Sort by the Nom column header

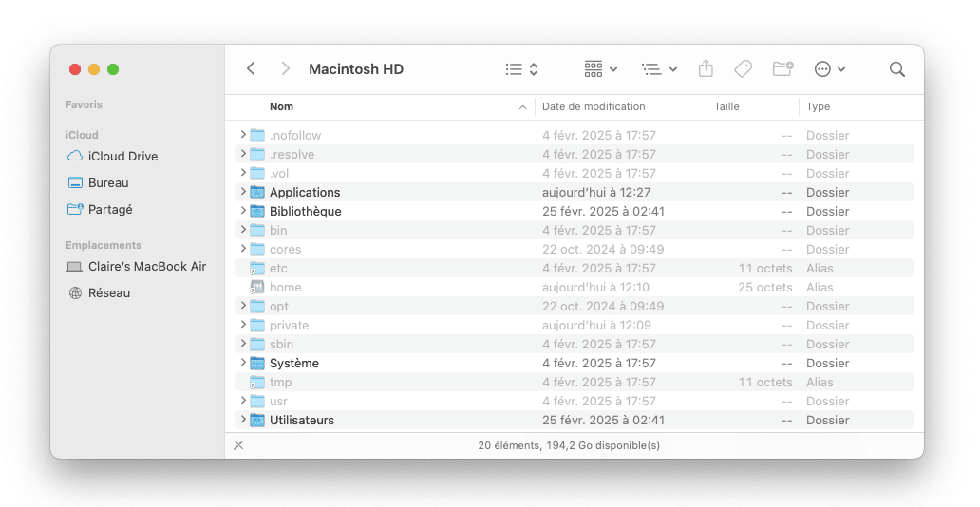click(x=281, y=107)
